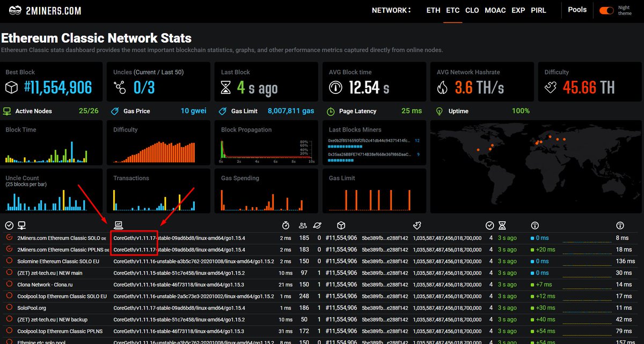Sort by total difficulty arm header icon

(416, 225)
